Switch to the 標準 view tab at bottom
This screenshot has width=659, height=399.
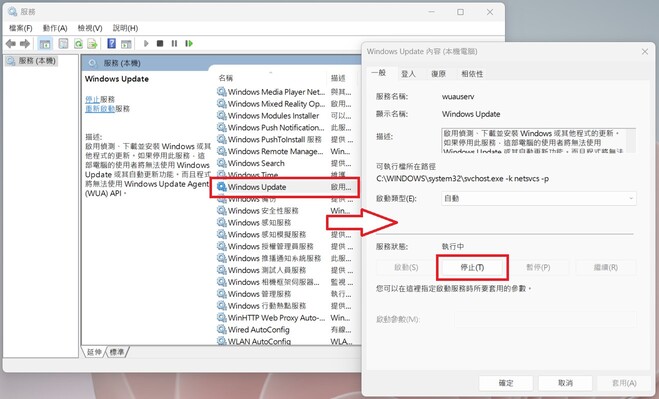click(117, 351)
